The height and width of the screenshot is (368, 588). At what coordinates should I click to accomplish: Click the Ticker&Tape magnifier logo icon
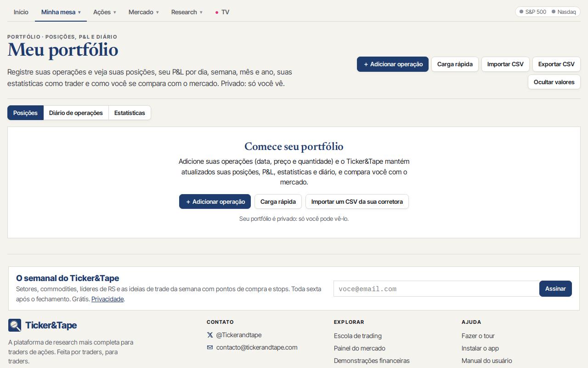click(15, 325)
